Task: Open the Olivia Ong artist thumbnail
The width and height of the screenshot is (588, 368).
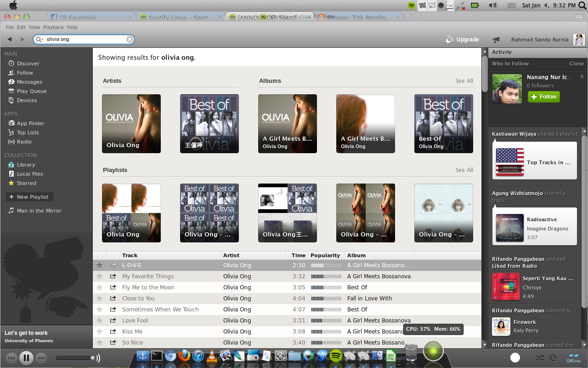Action: click(x=131, y=124)
